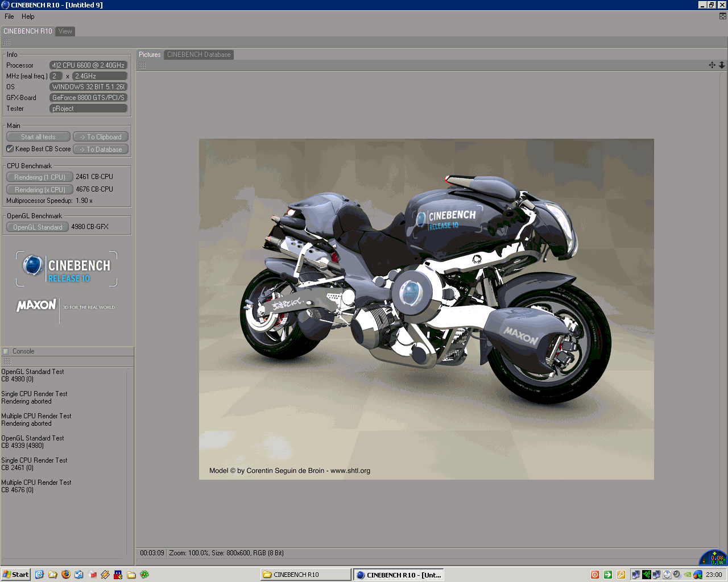The image size is (728, 582).
Task: Switch to CINEBENCH R10 folder taskbar button
Action: pyautogui.click(x=306, y=575)
